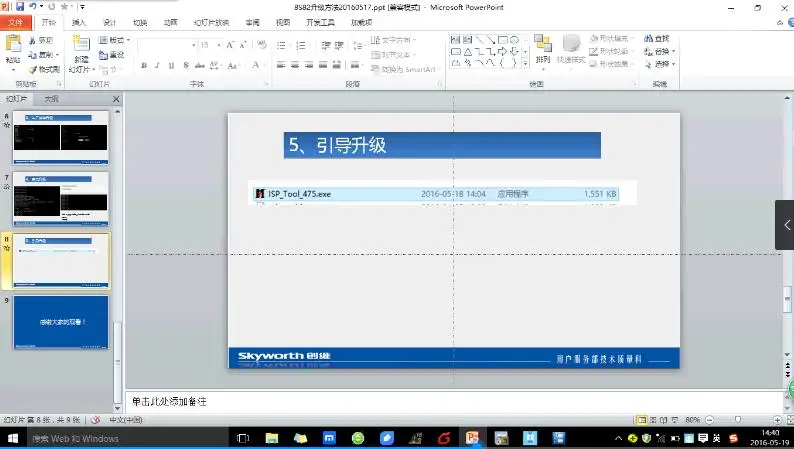The width and height of the screenshot is (794, 449).
Task: Select the down arrow shape
Action: pyautogui.click(x=514, y=52)
